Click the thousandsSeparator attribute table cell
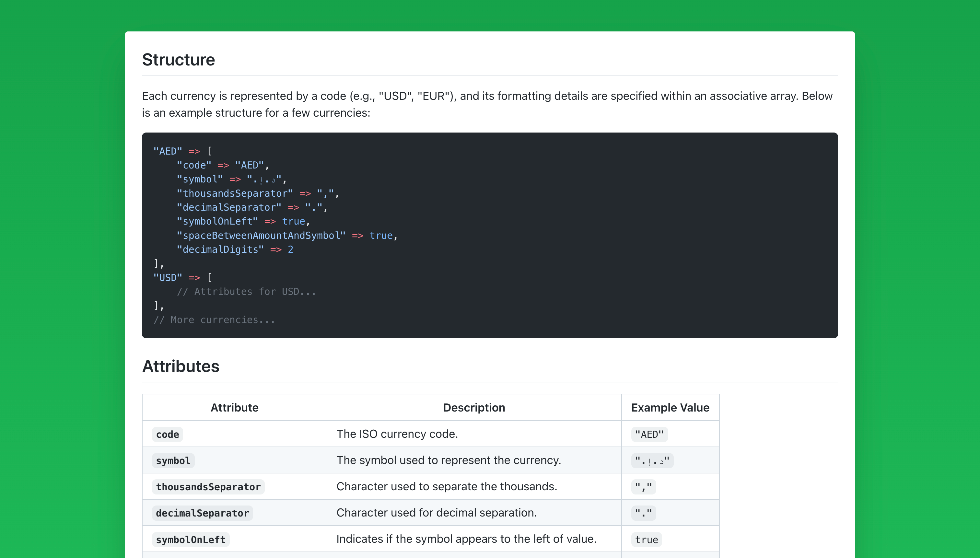 coord(208,487)
